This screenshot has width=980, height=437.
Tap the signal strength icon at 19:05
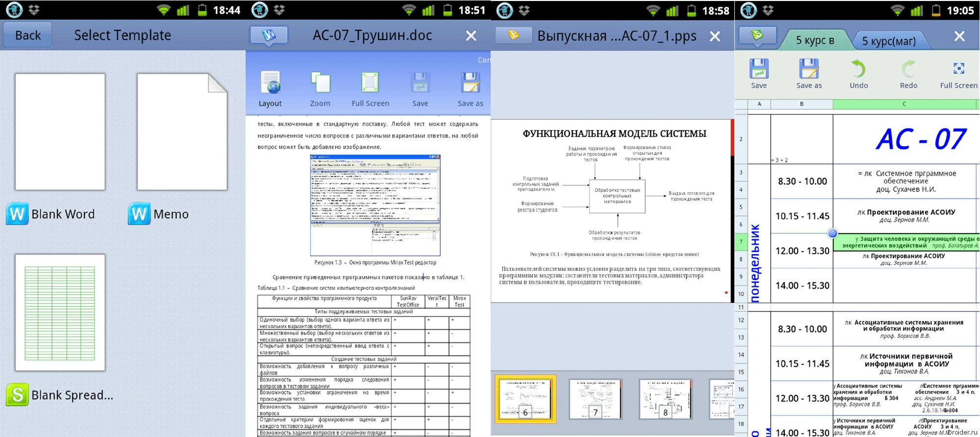click(917, 10)
